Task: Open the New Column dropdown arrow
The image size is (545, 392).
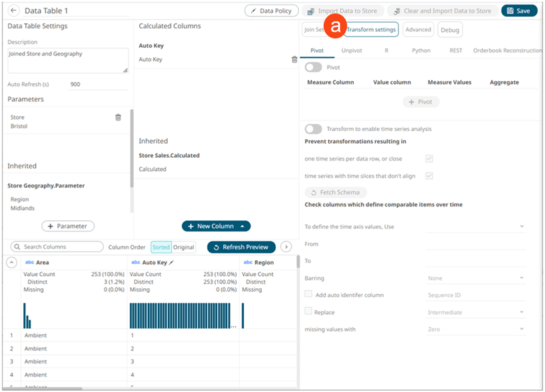Action: (243, 226)
